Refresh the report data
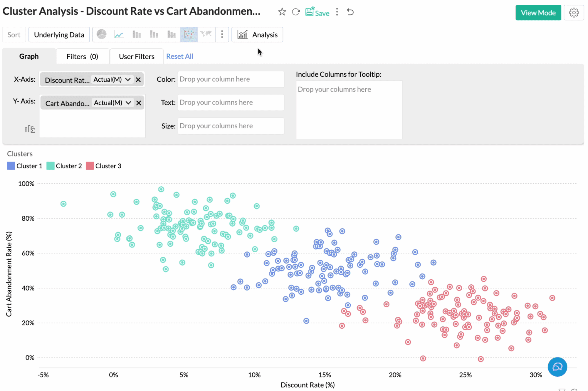The height and width of the screenshot is (391, 588). 296,12
